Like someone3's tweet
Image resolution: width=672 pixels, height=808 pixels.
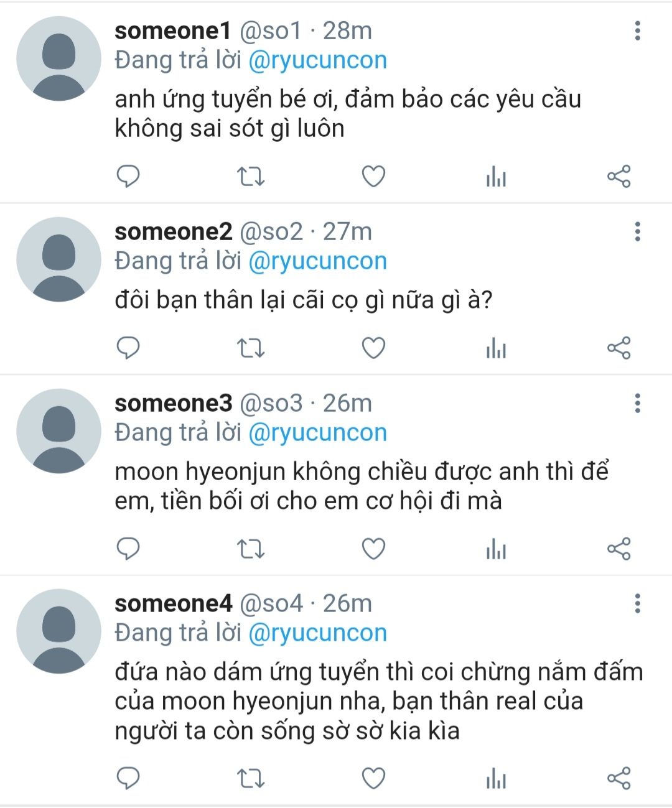[x=373, y=549]
